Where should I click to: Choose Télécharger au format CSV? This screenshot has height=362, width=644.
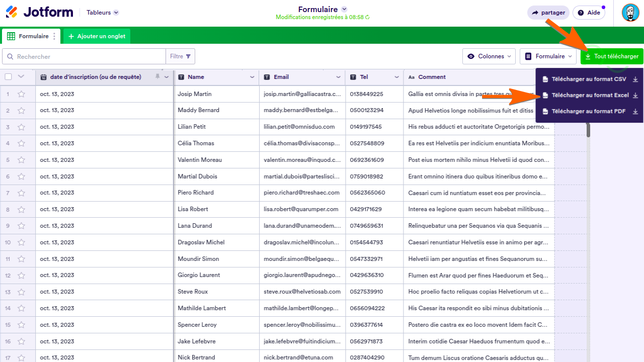590,79
